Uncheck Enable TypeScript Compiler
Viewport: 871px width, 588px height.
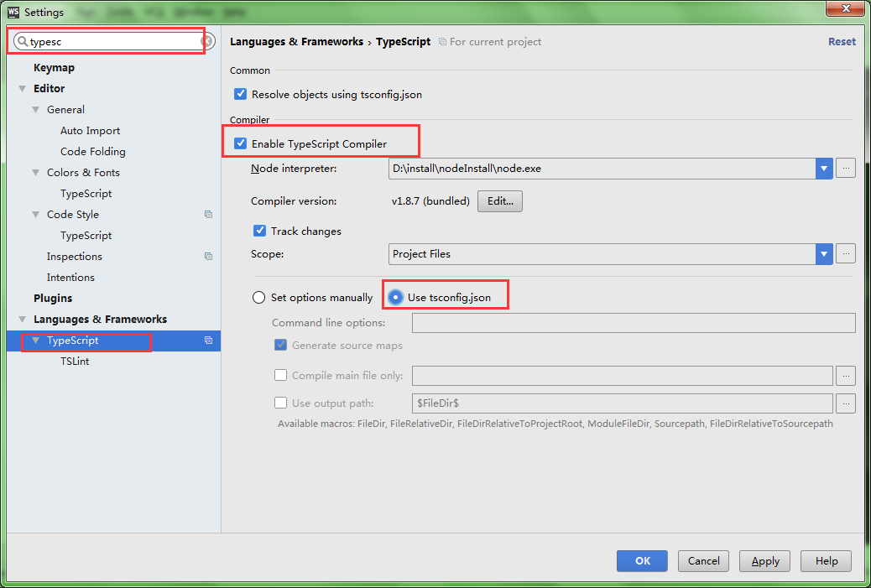click(x=240, y=143)
